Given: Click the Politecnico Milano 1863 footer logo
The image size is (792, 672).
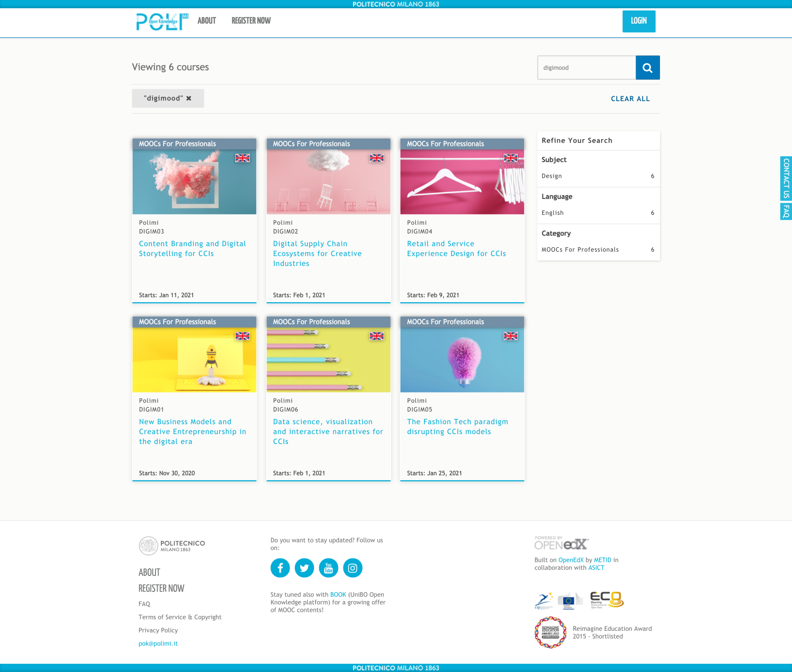Looking at the screenshot, I should pos(172,545).
